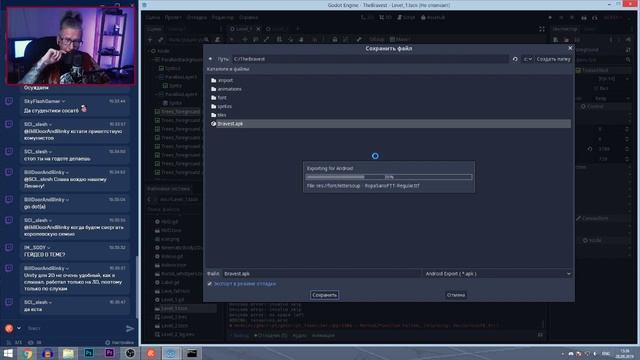Open the drive selector dropdown
The width and height of the screenshot is (640, 360).
(528, 59)
